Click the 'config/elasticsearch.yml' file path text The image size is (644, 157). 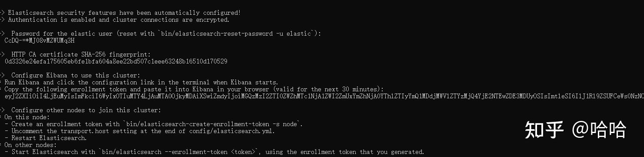[x=232, y=131]
